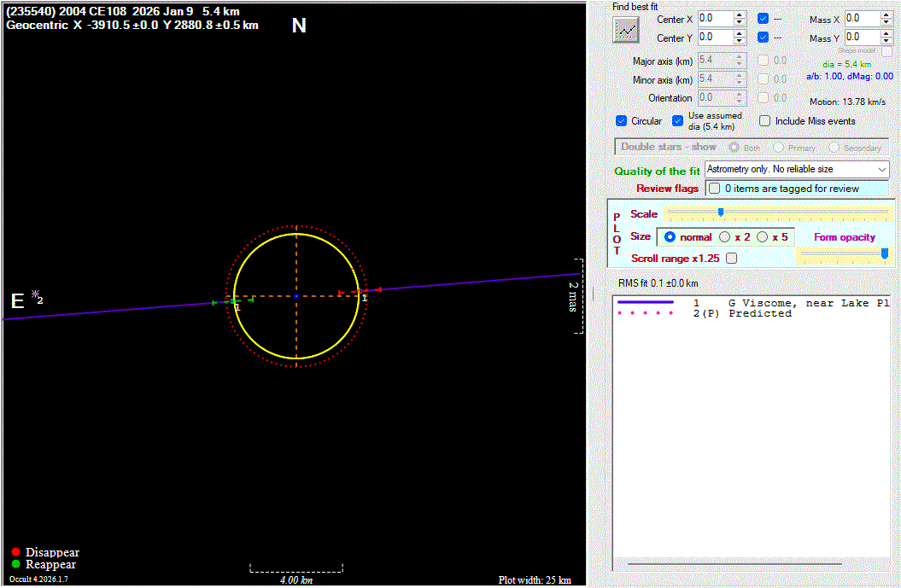Uncheck the Center X fit checkbox
The image size is (901, 588).
point(763,19)
